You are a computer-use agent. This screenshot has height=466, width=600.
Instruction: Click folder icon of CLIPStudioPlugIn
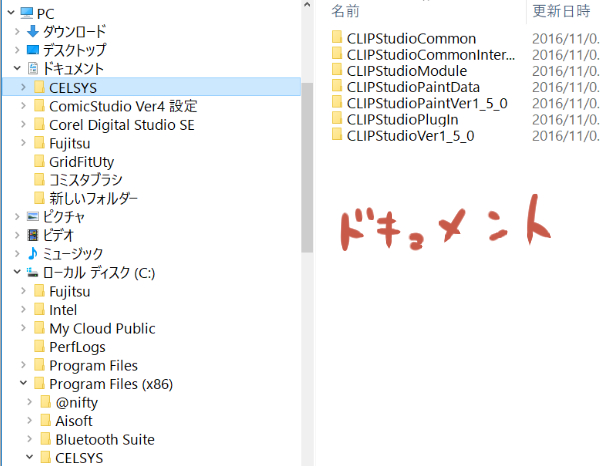(x=337, y=118)
